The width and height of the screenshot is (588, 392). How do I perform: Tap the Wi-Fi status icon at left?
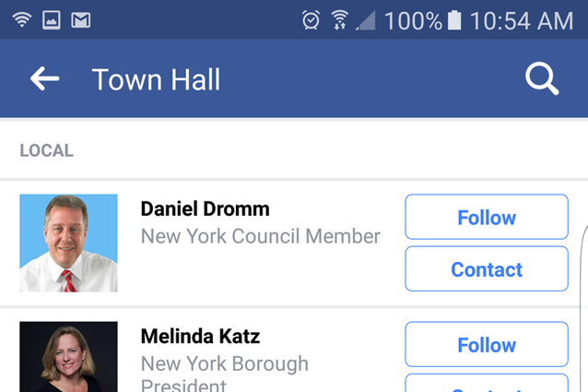click(x=22, y=19)
